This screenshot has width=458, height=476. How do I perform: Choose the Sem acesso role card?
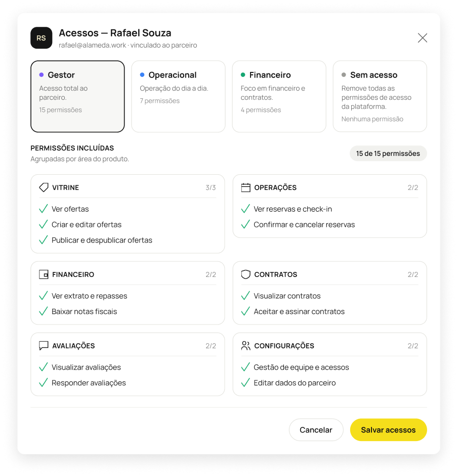380,96
